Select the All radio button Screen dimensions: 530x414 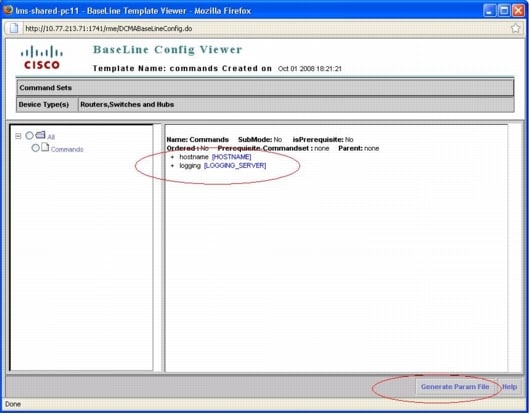coord(29,136)
